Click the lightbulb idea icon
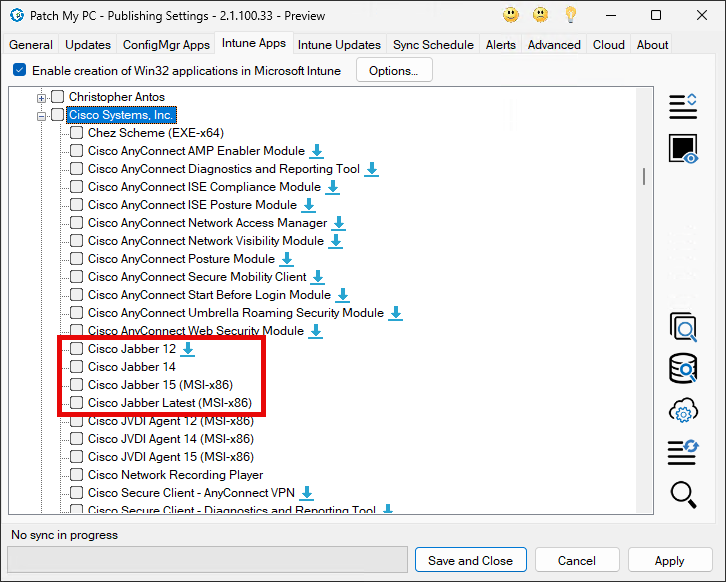This screenshot has height=582, width=726. 571,15
